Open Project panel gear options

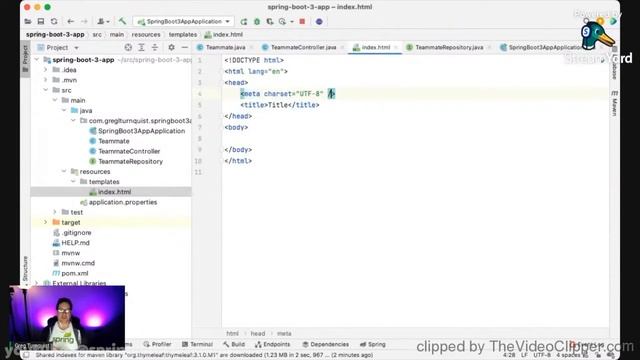click(171, 48)
